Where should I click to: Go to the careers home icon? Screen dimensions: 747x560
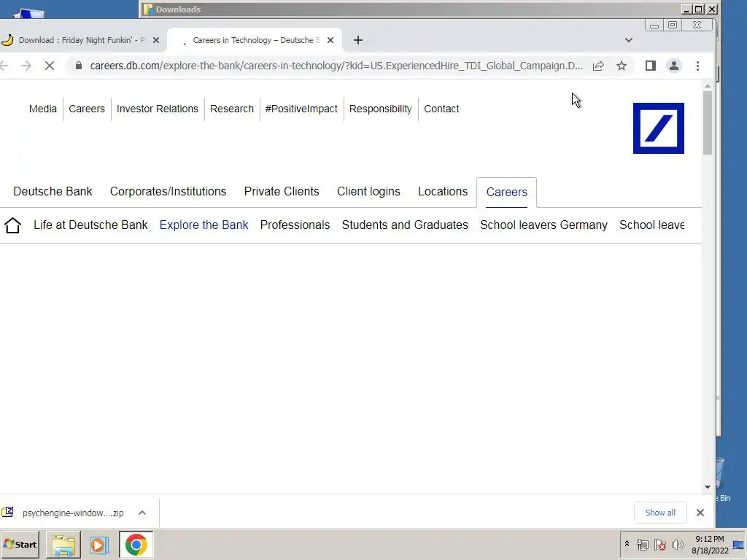click(x=13, y=225)
